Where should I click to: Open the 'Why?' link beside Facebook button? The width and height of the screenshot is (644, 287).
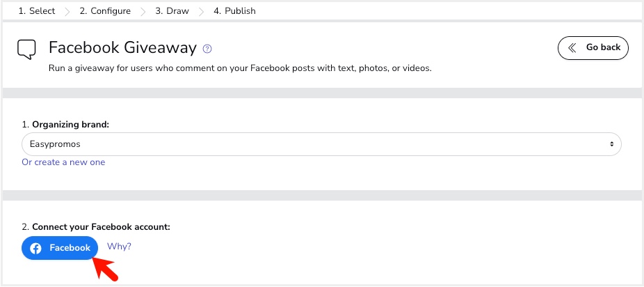(119, 247)
